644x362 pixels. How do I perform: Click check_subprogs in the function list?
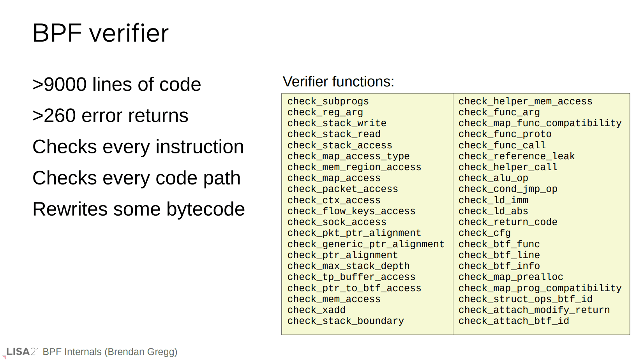click(x=328, y=101)
